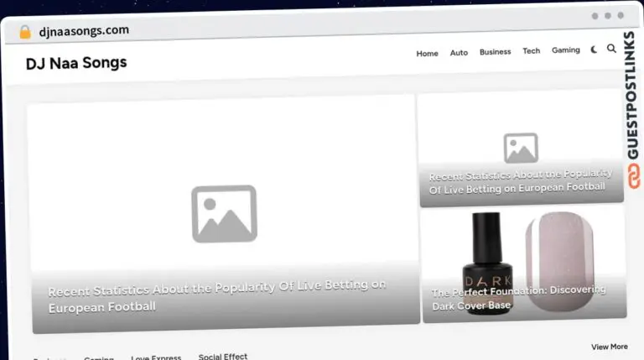The width and height of the screenshot is (644, 360).
Task: Click the large image placeholder icon
Action: [x=224, y=214]
